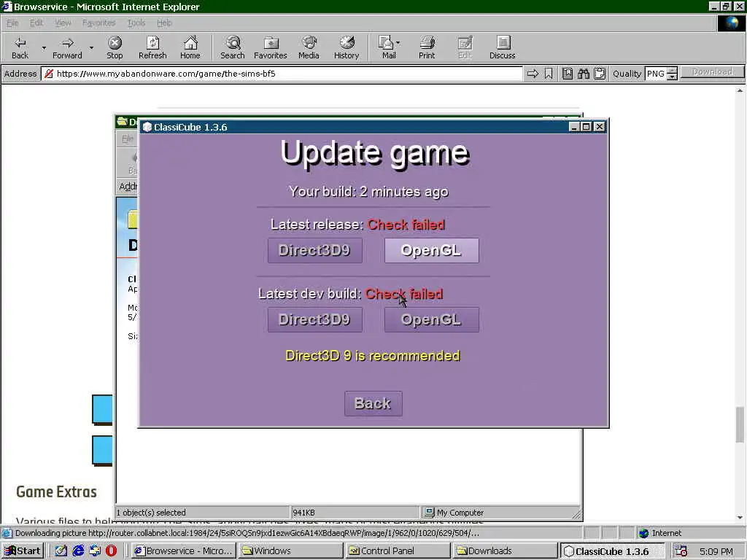
Task: Open the Tools menu
Action: [136, 23]
